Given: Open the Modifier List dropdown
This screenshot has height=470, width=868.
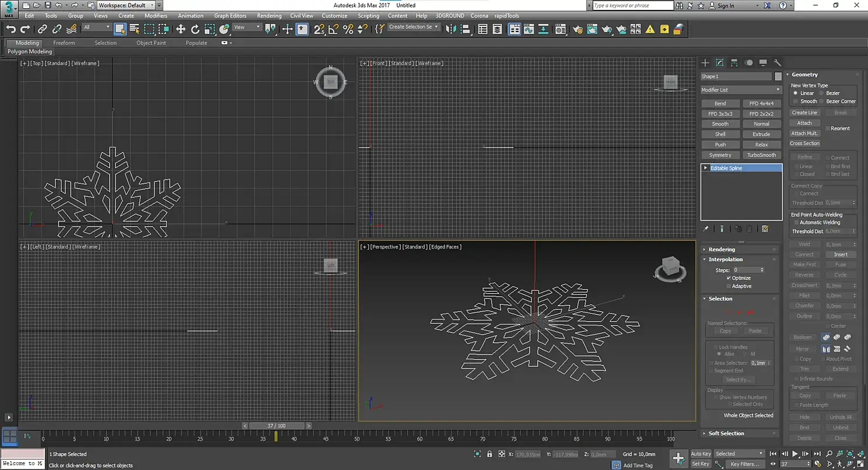Looking at the screenshot, I should click(x=741, y=90).
